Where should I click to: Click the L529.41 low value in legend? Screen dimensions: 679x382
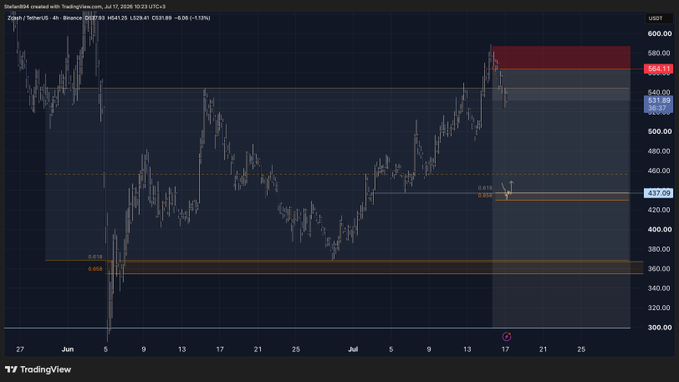[139, 18]
